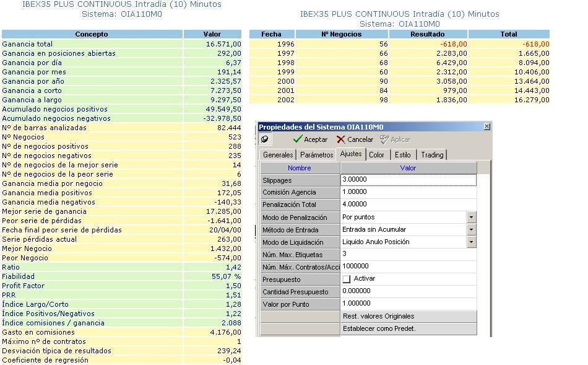This screenshot has height=365, width=588.
Task: Expand the Modo de Penalización dropdown
Action: point(472,217)
